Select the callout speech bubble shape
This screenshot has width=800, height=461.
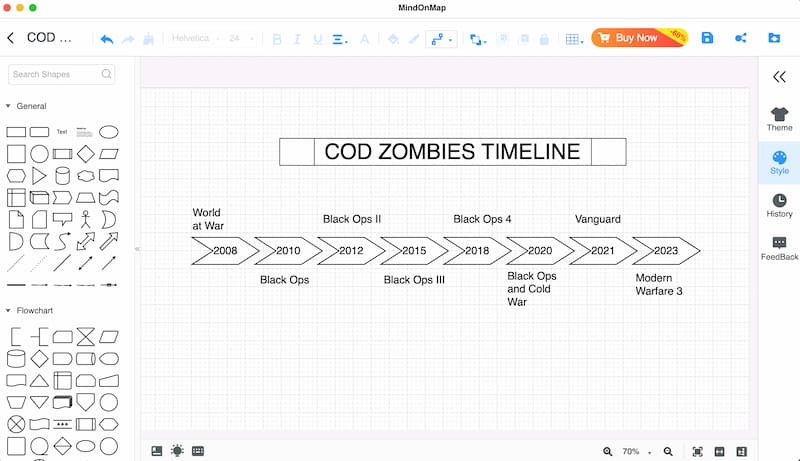click(62, 219)
